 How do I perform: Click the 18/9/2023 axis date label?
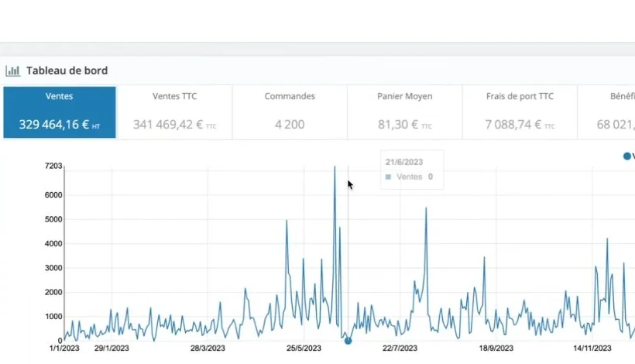(x=496, y=349)
